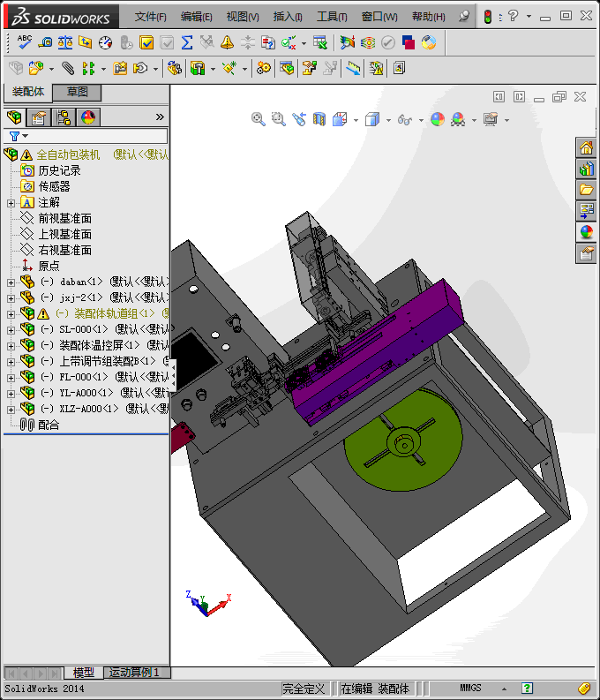Open the 文件(F) menu
The image size is (600, 700).
click(150, 17)
